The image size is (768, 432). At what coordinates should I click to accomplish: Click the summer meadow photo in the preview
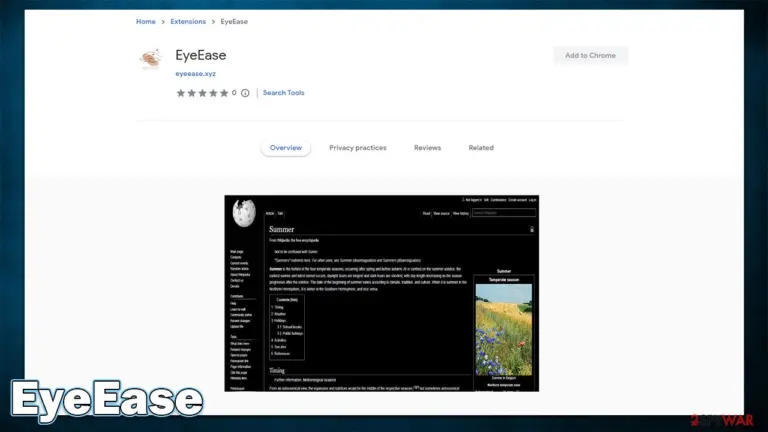pyautogui.click(x=504, y=330)
